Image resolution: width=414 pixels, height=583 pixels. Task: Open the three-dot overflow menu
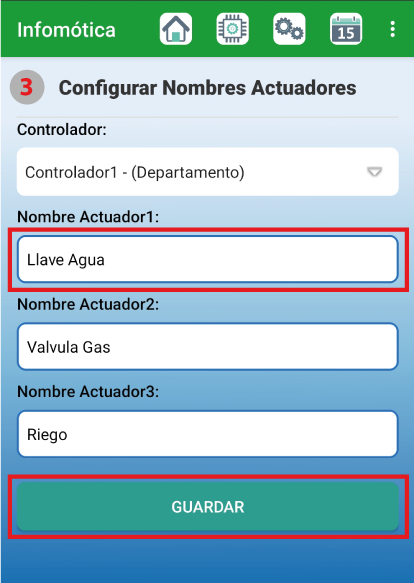coord(392,29)
